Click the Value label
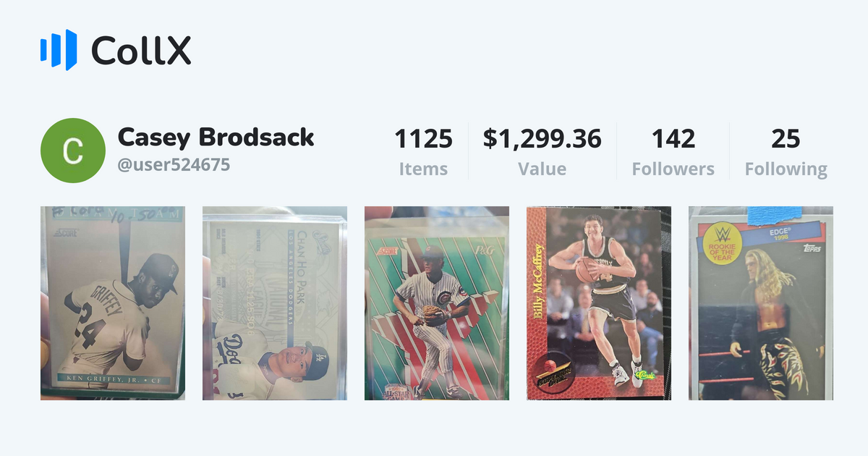 [x=542, y=169]
